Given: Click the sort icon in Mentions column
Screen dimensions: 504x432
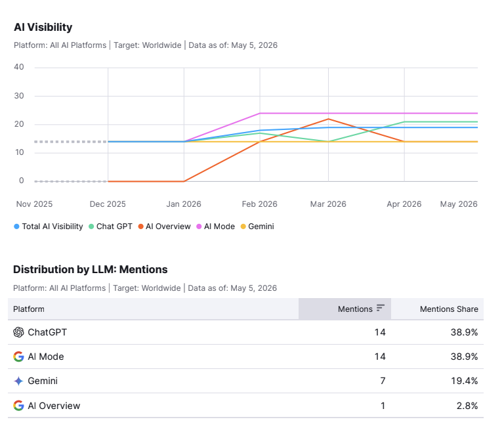Looking at the screenshot, I should click(381, 308).
